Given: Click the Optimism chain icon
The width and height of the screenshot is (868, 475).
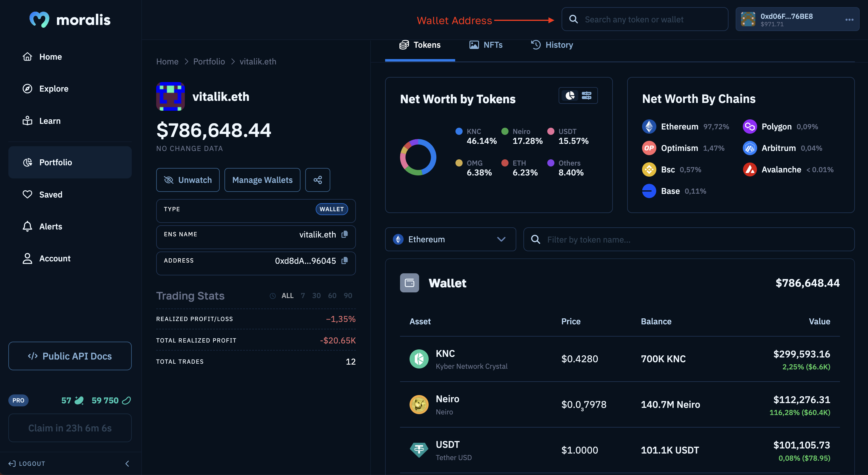Looking at the screenshot, I should pos(649,148).
